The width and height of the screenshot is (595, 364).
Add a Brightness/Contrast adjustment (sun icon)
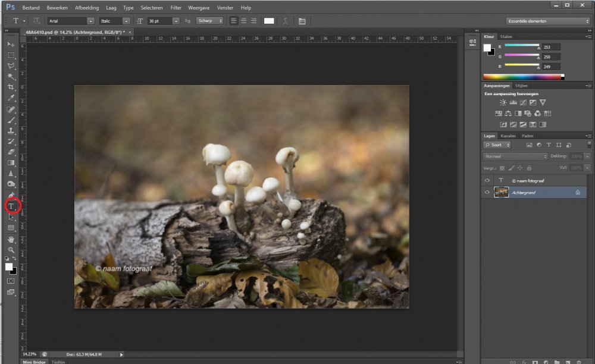pos(503,102)
